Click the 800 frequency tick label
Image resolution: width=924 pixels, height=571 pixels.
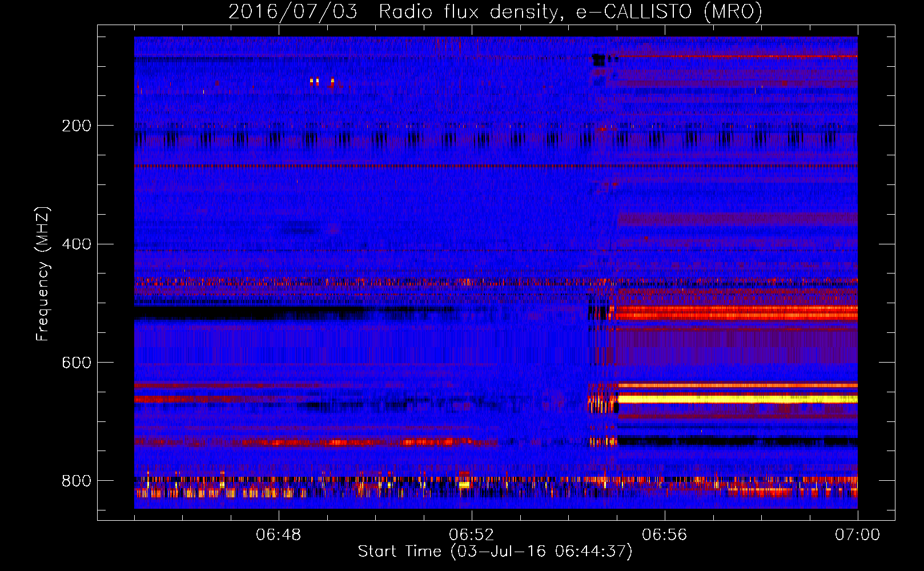pos(77,481)
